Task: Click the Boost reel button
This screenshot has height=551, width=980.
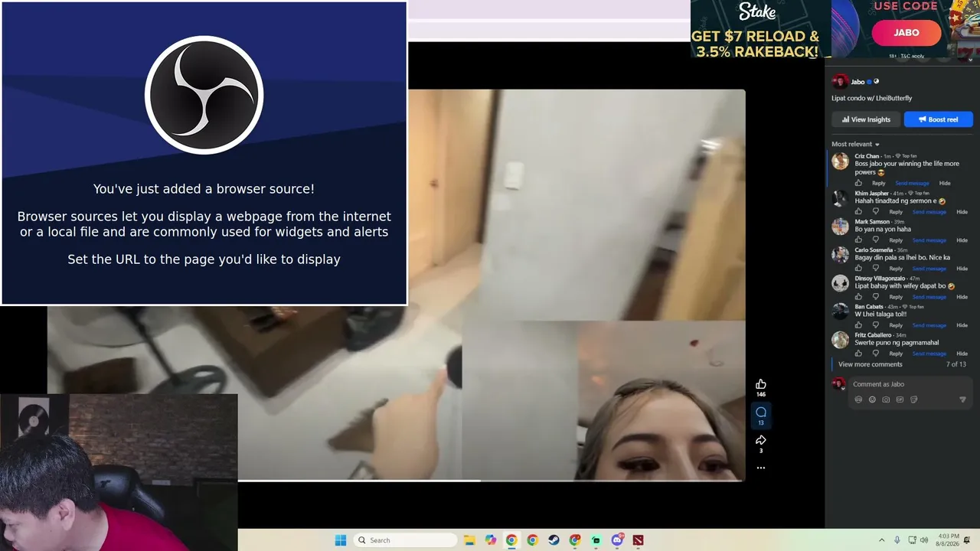Action: [938, 119]
